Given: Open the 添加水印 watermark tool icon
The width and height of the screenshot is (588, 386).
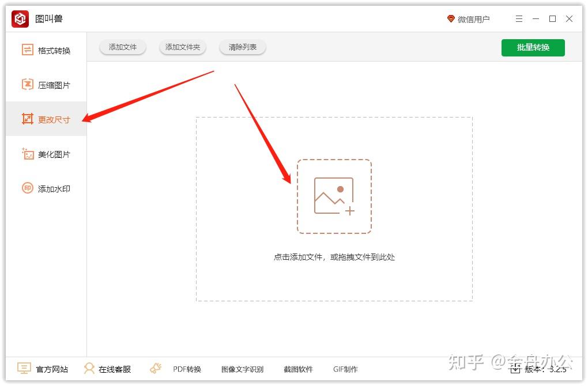Looking at the screenshot, I should 27,188.
